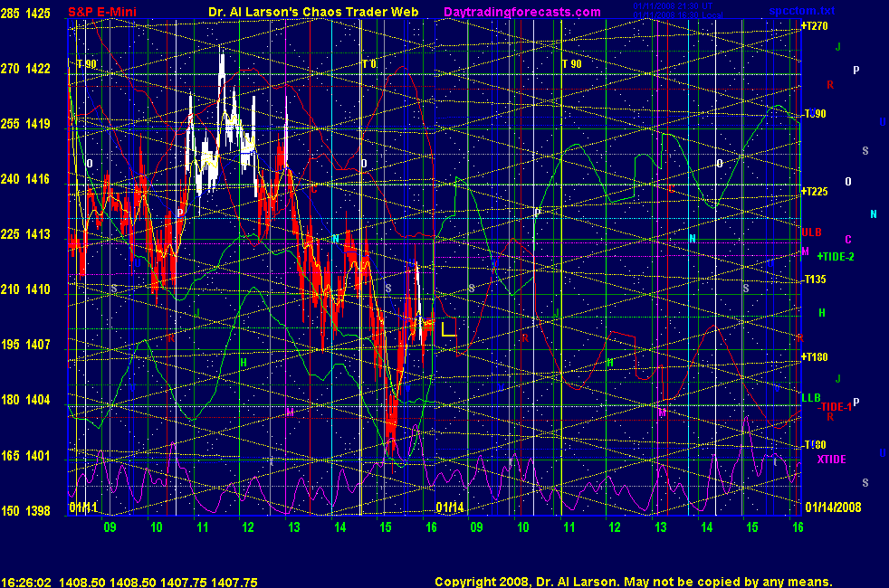Click the 255 1419 price axis label
This screenshot has width=889, height=588.
pyautogui.click(x=25, y=124)
